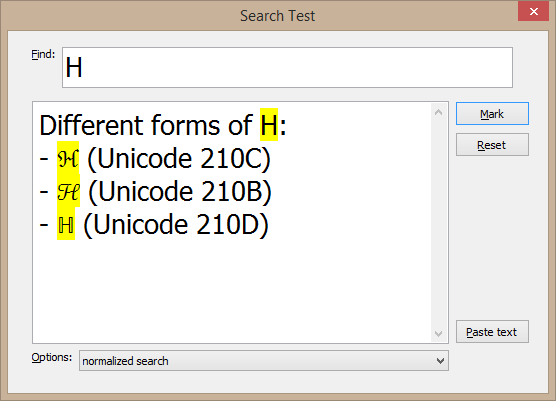Click the Paste text button

tap(492, 332)
